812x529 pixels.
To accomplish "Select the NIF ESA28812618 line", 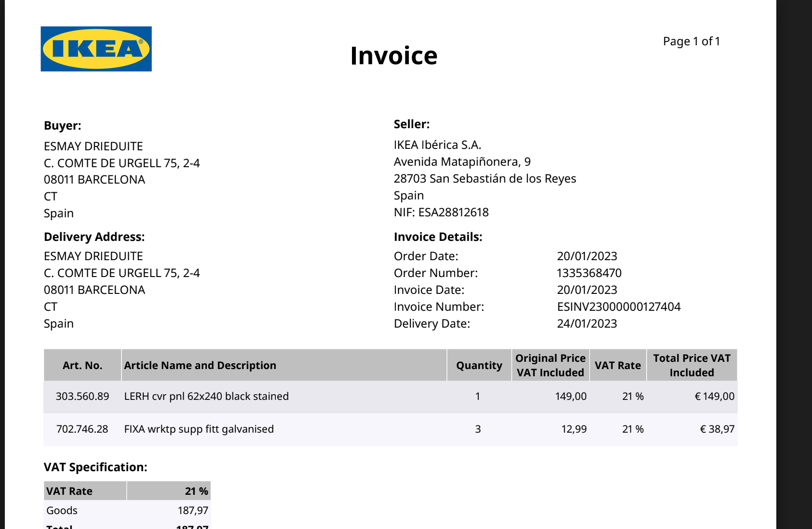I will pyautogui.click(x=441, y=212).
